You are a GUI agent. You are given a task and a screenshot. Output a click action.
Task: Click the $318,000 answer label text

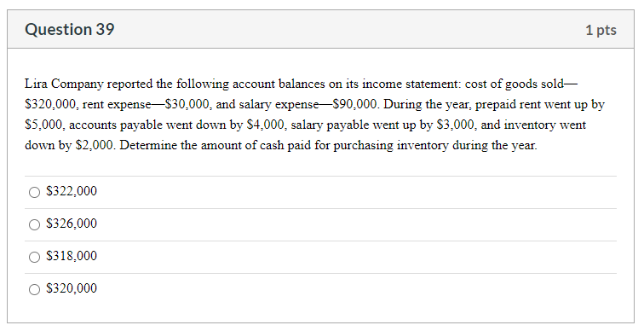[72, 256]
